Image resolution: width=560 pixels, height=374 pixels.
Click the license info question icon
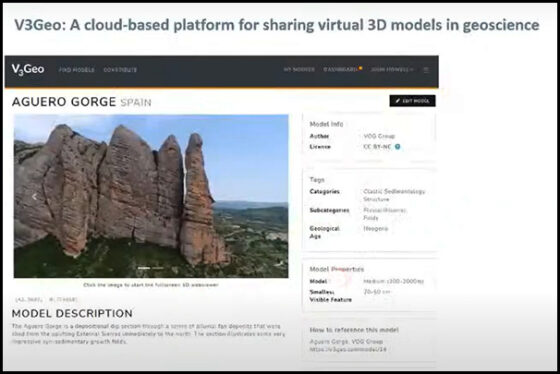(x=398, y=146)
